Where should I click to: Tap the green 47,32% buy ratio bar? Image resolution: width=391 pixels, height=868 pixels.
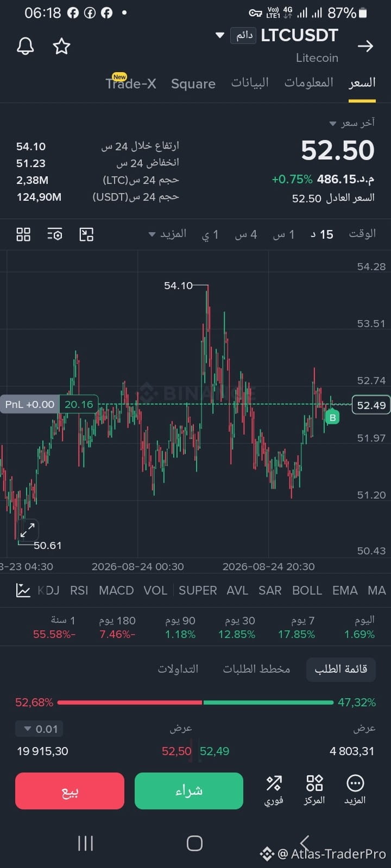coord(268,703)
